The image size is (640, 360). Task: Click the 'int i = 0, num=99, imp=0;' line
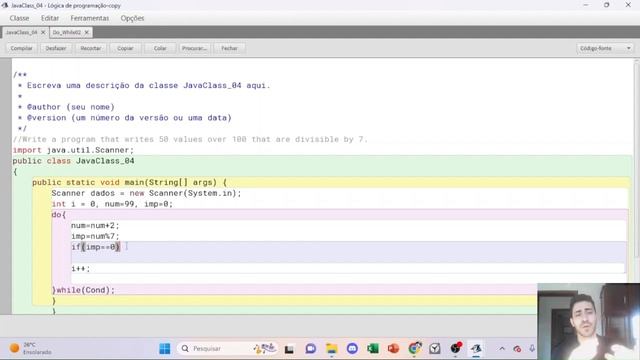coord(112,204)
